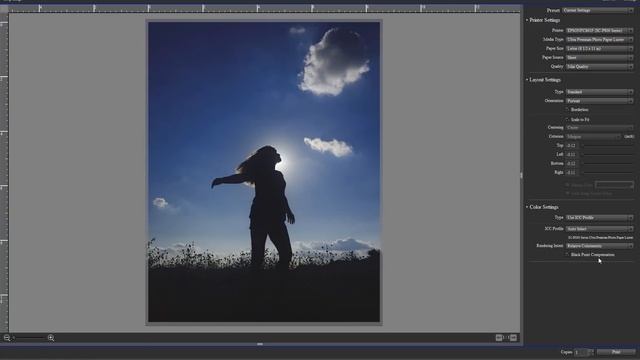Click the previous page icon

(499, 338)
